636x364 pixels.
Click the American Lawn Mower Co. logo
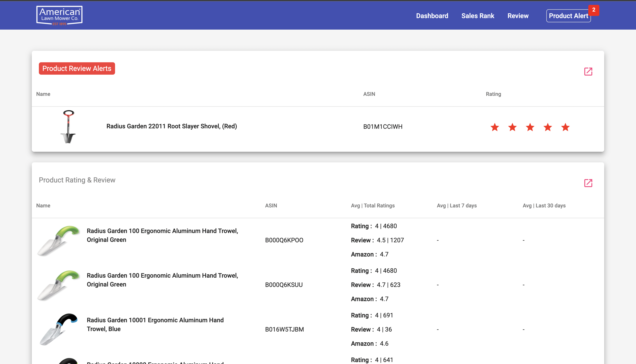click(59, 15)
